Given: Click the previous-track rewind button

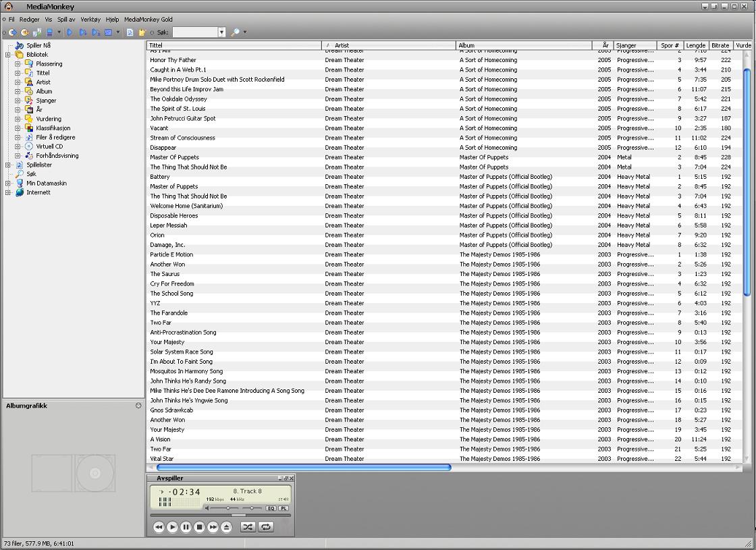Looking at the screenshot, I should click(159, 527).
